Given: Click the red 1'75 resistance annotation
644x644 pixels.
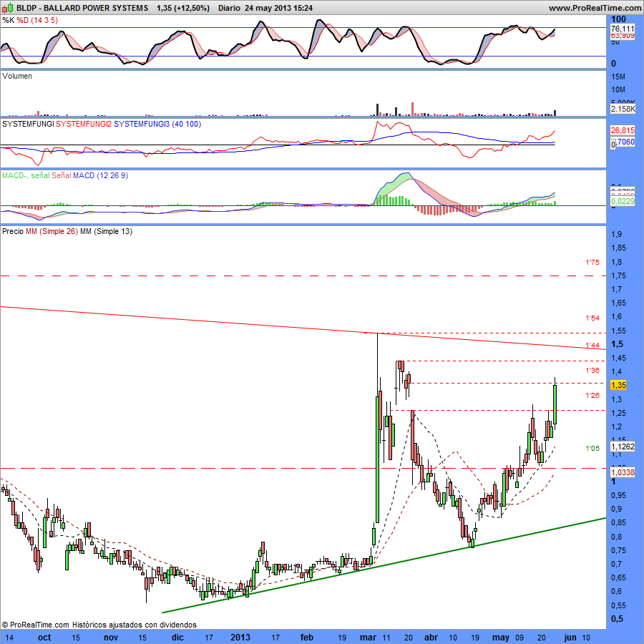Looking at the screenshot, I should (x=592, y=263).
